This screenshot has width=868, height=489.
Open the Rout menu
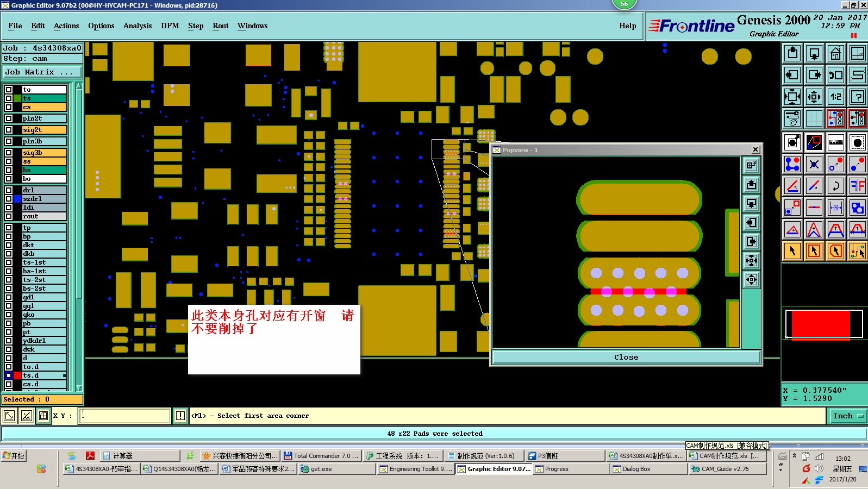221,26
